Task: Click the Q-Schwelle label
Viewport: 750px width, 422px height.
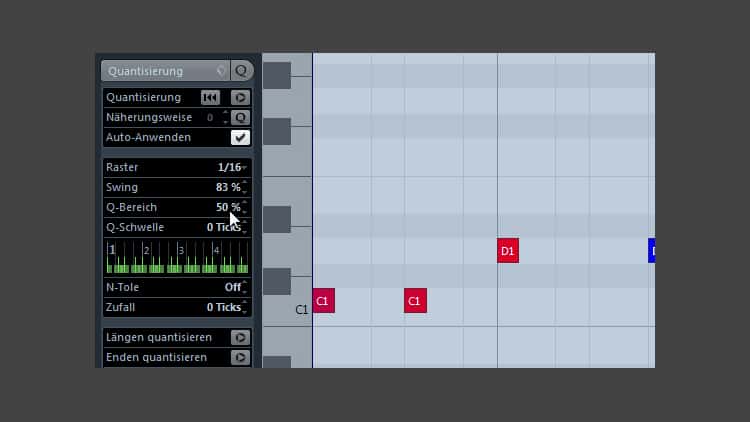Action: (135, 228)
